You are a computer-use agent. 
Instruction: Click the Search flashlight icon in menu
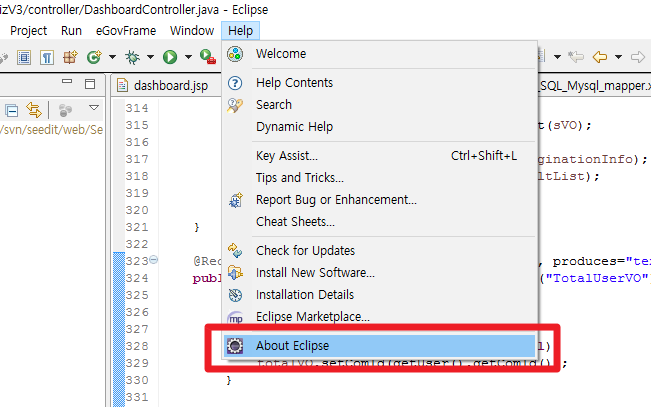click(x=235, y=105)
